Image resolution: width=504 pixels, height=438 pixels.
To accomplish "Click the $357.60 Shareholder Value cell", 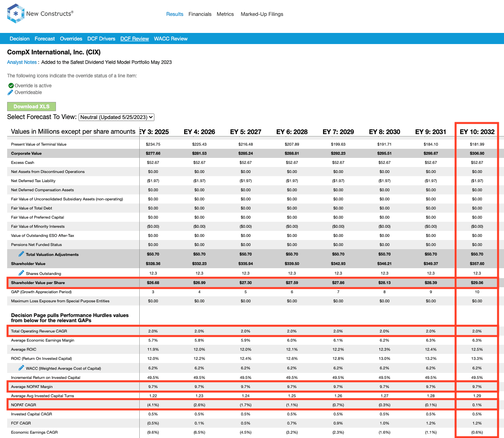I will click(x=477, y=264).
